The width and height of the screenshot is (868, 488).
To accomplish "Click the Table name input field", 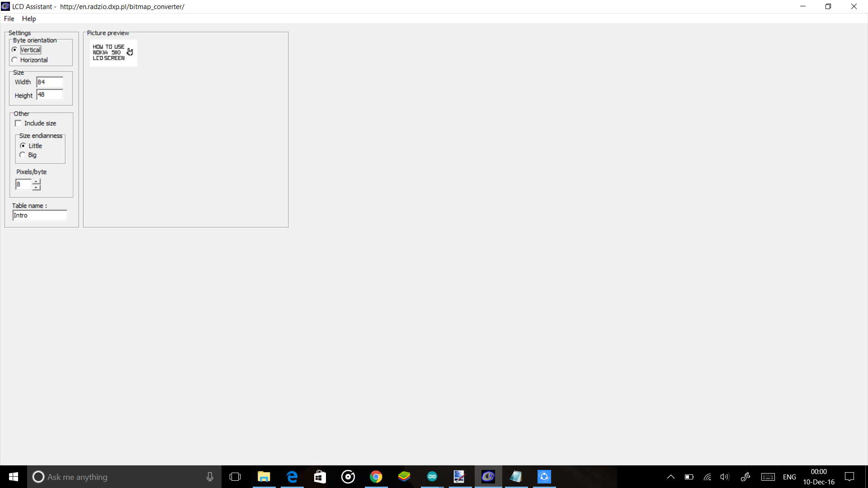I will [40, 216].
